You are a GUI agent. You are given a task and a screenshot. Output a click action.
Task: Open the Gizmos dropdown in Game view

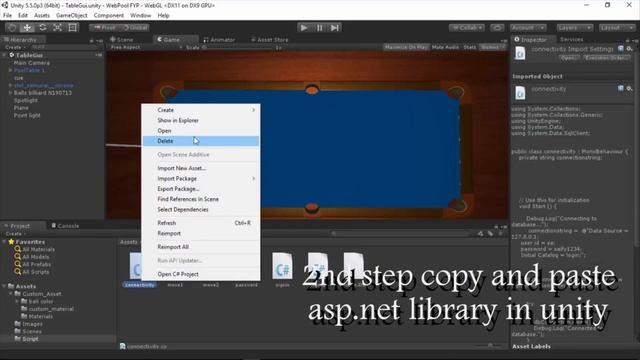point(491,47)
